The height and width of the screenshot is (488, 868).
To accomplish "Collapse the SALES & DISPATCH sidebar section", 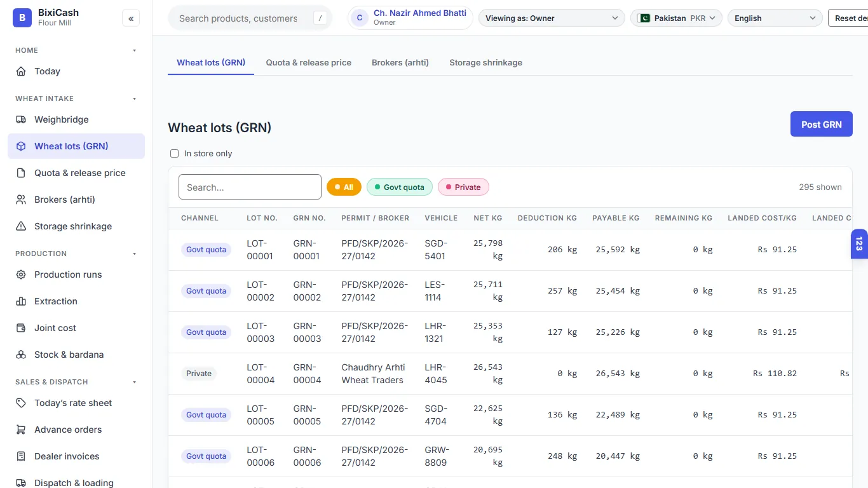I will point(134,382).
